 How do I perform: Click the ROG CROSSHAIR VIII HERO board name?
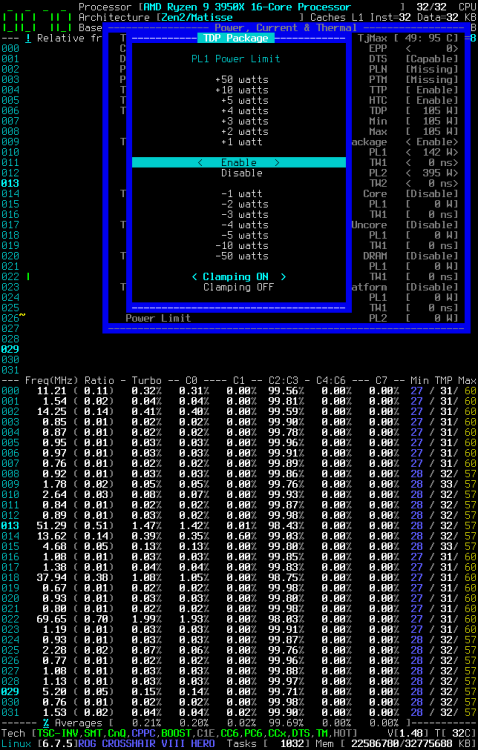pos(146,744)
